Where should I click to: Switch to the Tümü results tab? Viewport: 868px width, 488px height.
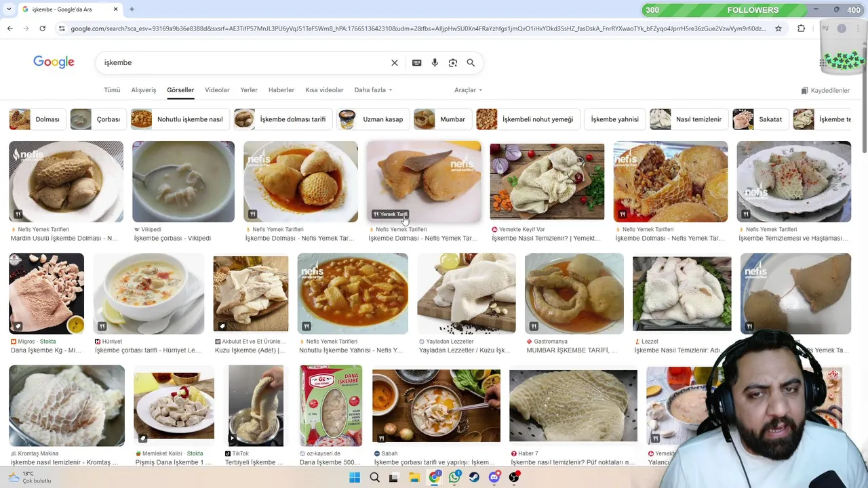tap(112, 90)
